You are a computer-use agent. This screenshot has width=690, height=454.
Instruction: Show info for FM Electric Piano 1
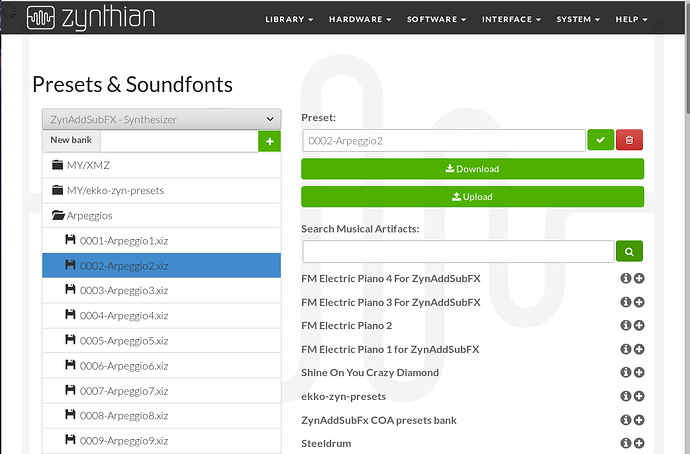tap(626, 349)
